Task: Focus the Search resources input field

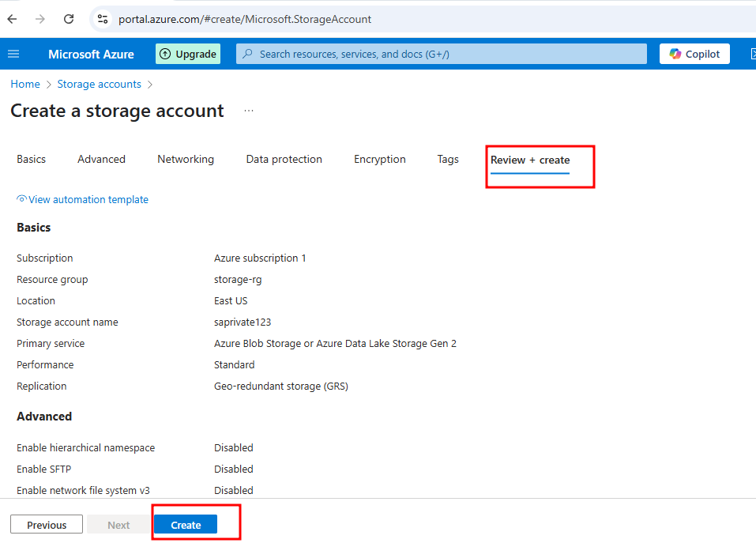Action: 441,54
